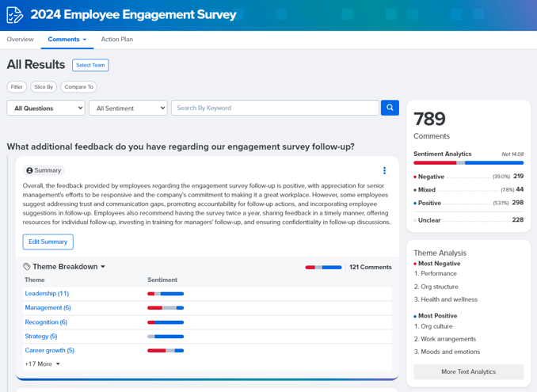The height and width of the screenshot is (392, 537).
Task: Switch to the Overview tab
Action: [x=21, y=40]
